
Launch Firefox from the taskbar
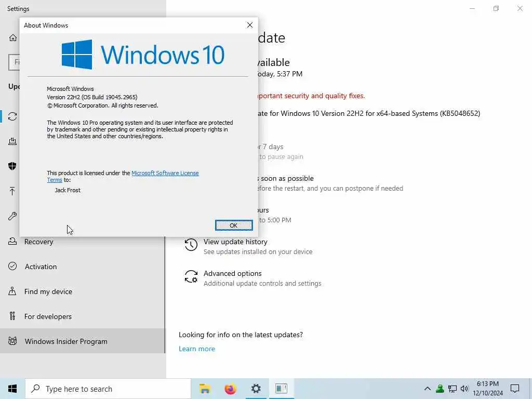pos(230,389)
